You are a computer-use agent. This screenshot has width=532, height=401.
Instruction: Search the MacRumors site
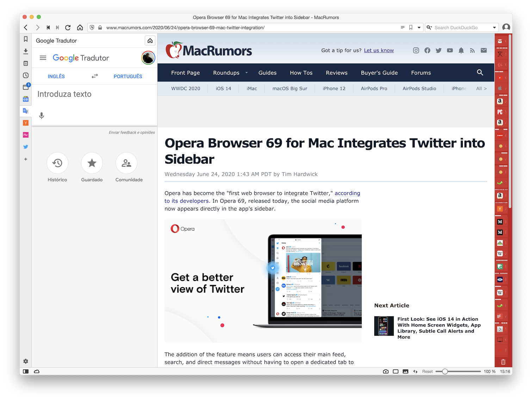coord(480,72)
